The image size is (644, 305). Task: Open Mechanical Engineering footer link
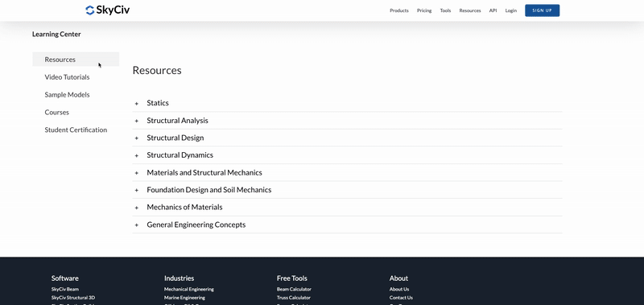point(189,289)
